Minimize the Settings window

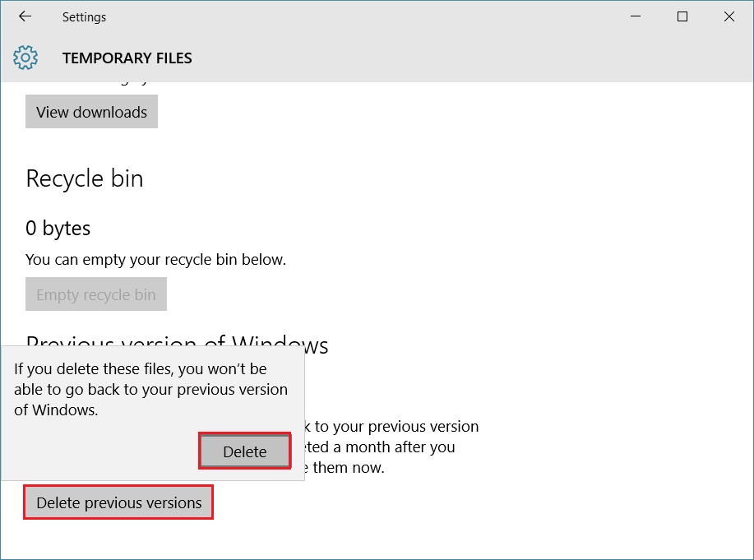636,16
